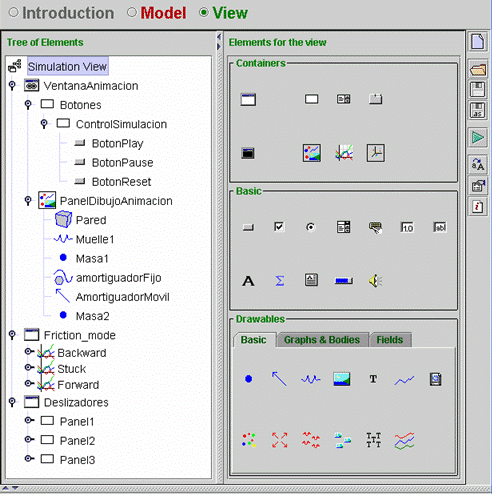Screen dimensions: 492x494
Task: Choose the Sound speaker icon in Basic elements
Action: pos(375,281)
